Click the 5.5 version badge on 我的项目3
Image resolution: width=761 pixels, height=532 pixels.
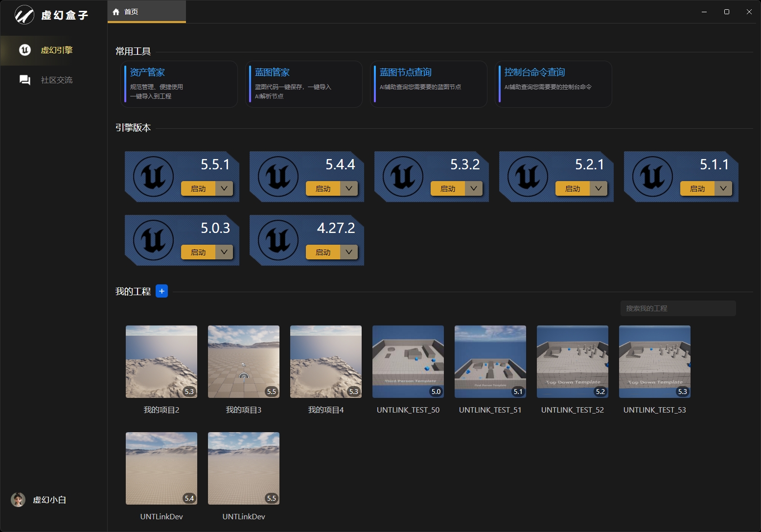272,392
